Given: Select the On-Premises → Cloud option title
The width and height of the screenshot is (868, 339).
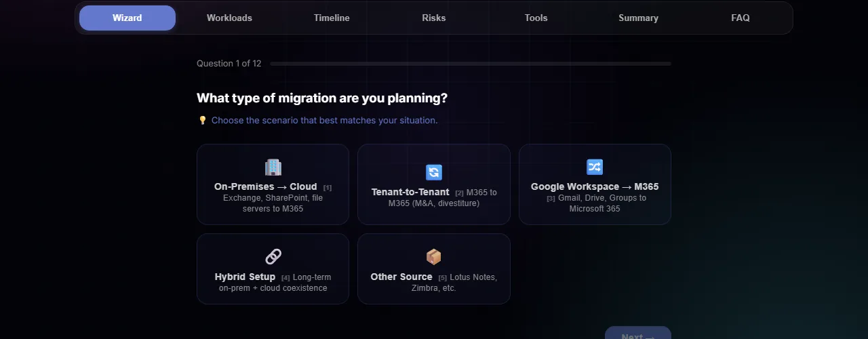Looking at the screenshot, I should coord(265,186).
